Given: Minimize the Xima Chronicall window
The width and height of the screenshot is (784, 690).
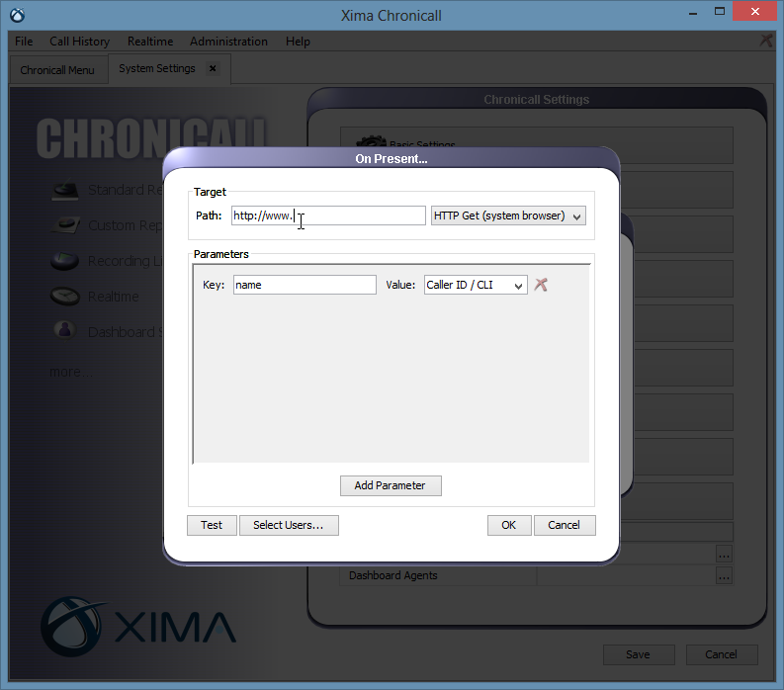Looking at the screenshot, I should [x=692, y=13].
